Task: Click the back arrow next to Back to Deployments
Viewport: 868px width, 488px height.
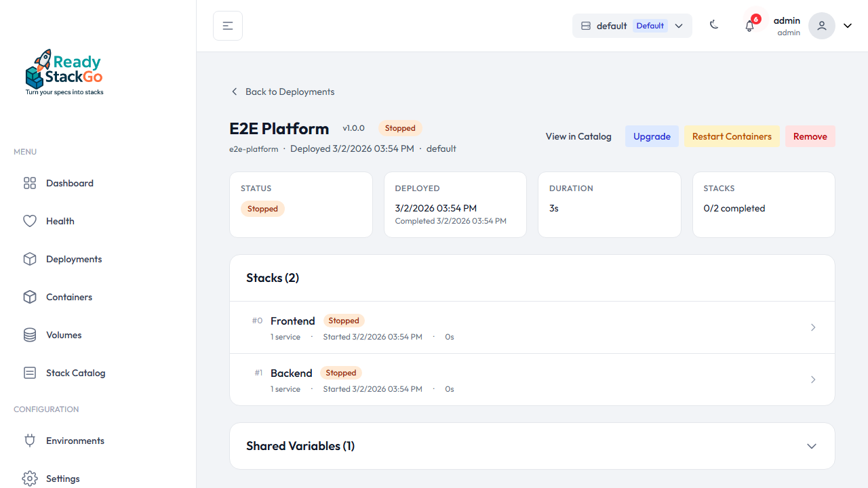Action: [234, 91]
